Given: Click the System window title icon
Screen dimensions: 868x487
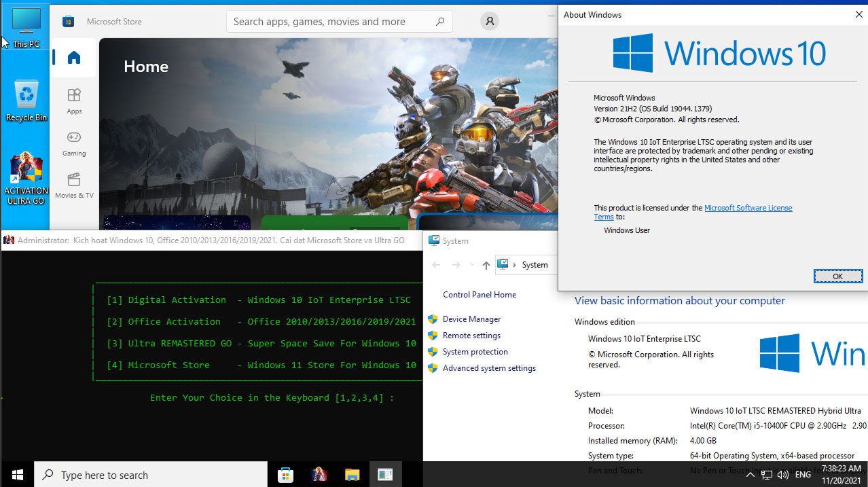Looking at the screenshot, I should (x=433, y=240).
